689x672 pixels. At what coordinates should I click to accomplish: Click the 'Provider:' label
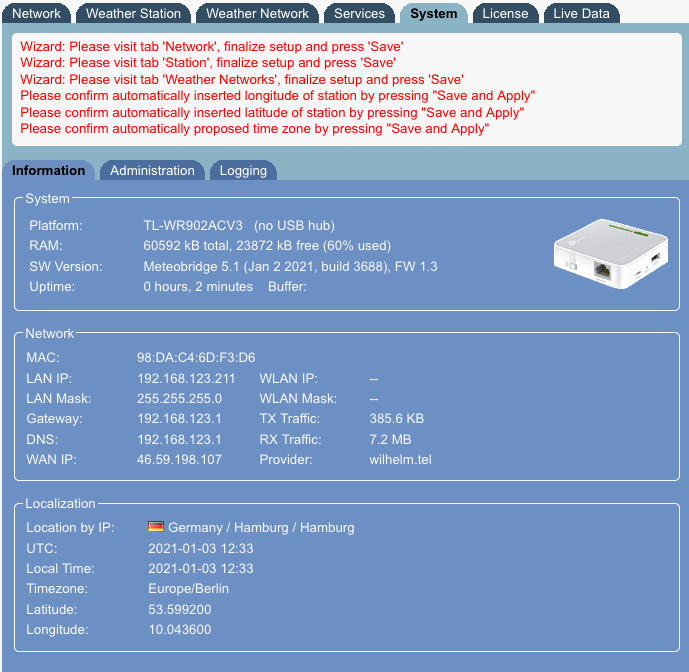tap(286, 460)
